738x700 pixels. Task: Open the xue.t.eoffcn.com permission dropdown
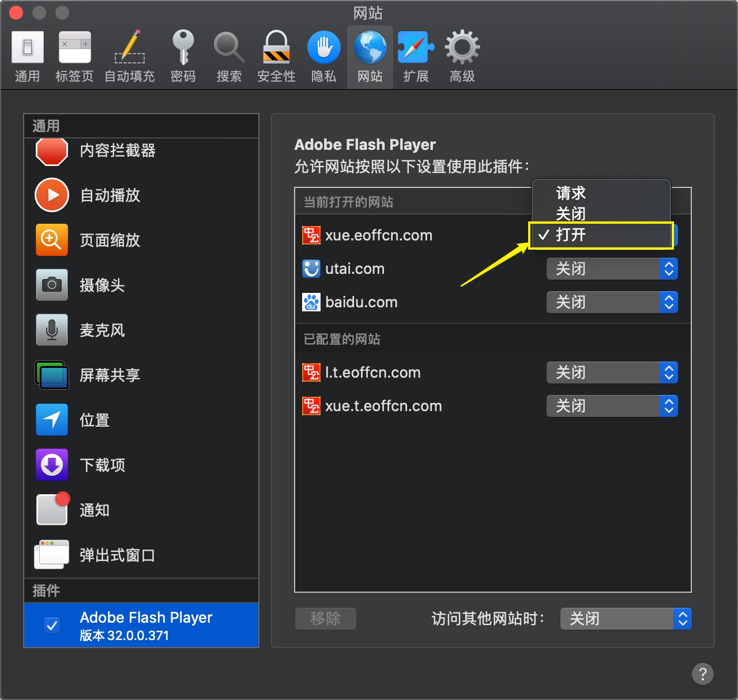tap(611, 406)
